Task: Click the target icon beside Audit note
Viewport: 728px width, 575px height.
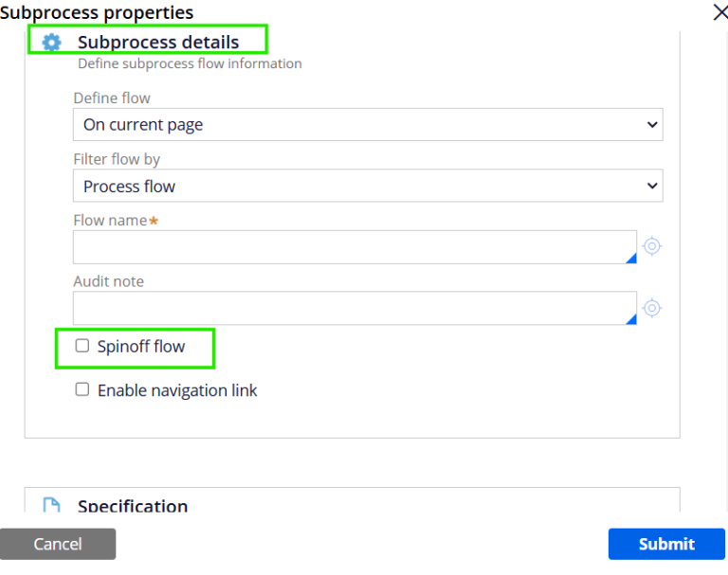Action: (652, 308)
